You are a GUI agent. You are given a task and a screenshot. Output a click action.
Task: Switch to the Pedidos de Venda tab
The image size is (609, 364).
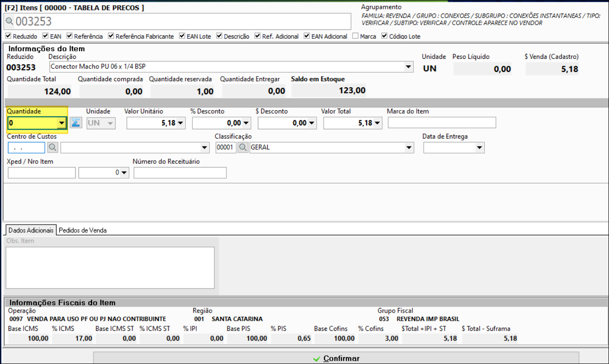tap(83, 230)
